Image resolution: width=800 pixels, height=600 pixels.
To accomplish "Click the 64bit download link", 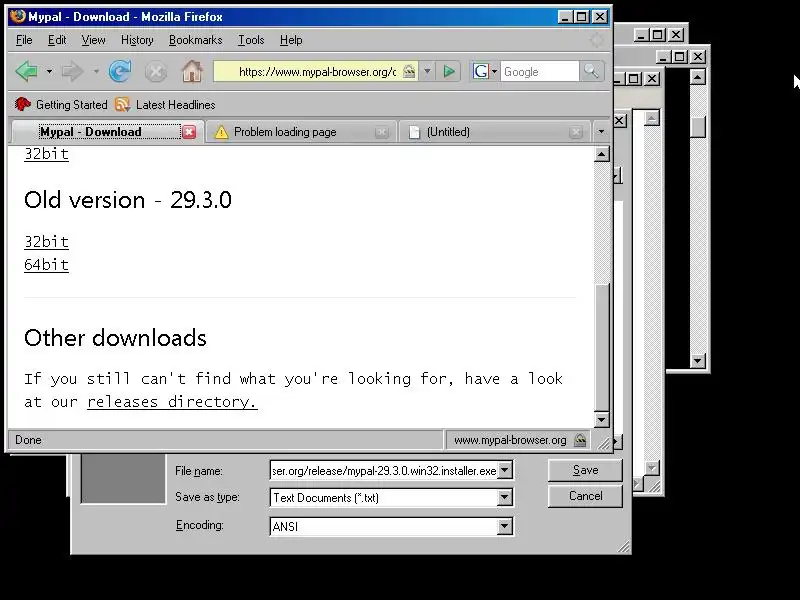I will (x=46, y=265).
